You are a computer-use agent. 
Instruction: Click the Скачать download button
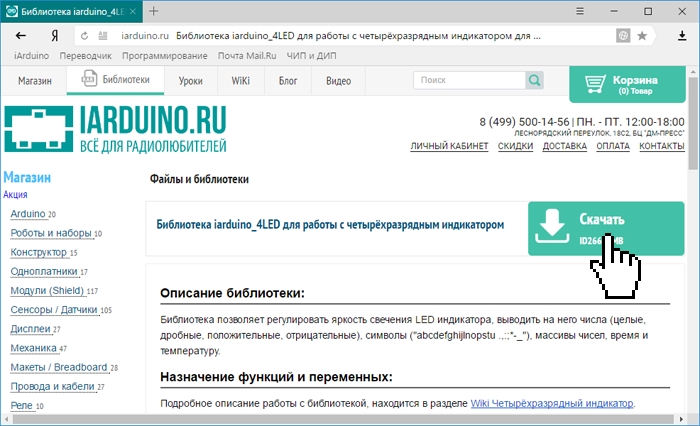606,228
